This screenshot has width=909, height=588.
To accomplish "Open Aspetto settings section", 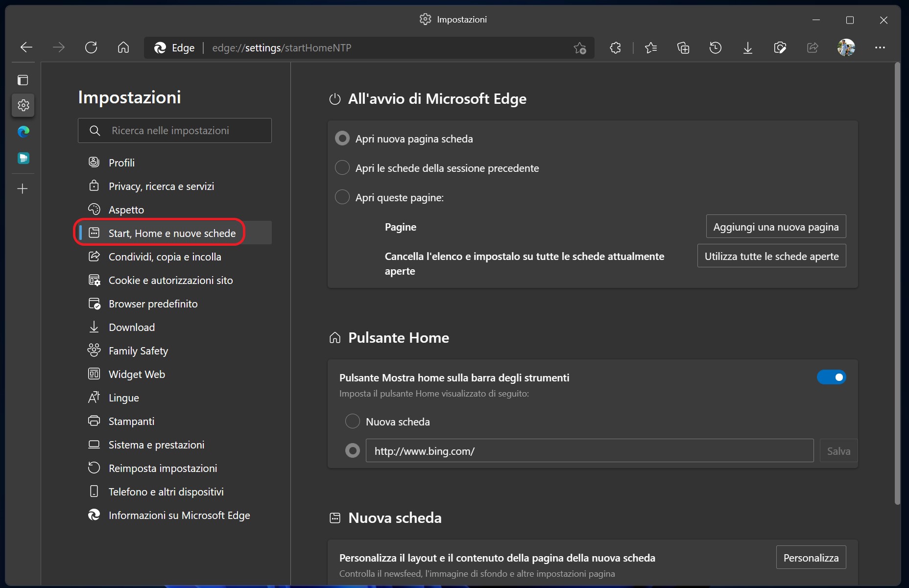I will (175, 210).
